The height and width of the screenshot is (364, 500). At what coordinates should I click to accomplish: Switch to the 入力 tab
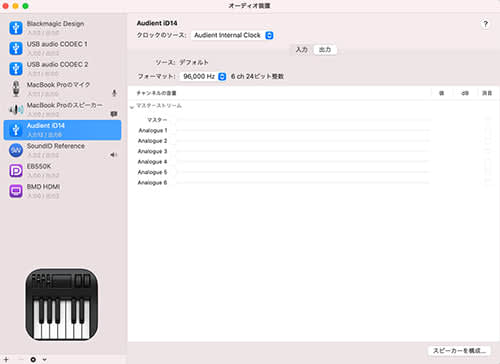point(302,50)
